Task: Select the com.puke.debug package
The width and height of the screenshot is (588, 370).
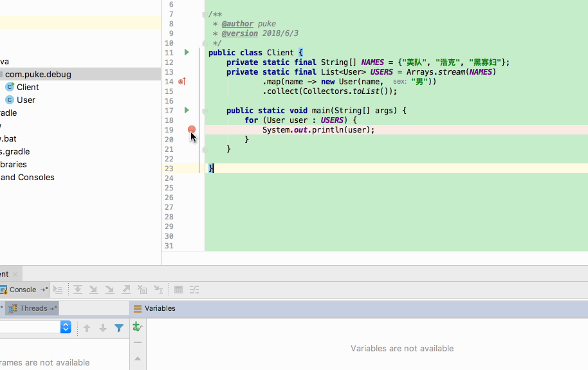Action: pos(38,74)
